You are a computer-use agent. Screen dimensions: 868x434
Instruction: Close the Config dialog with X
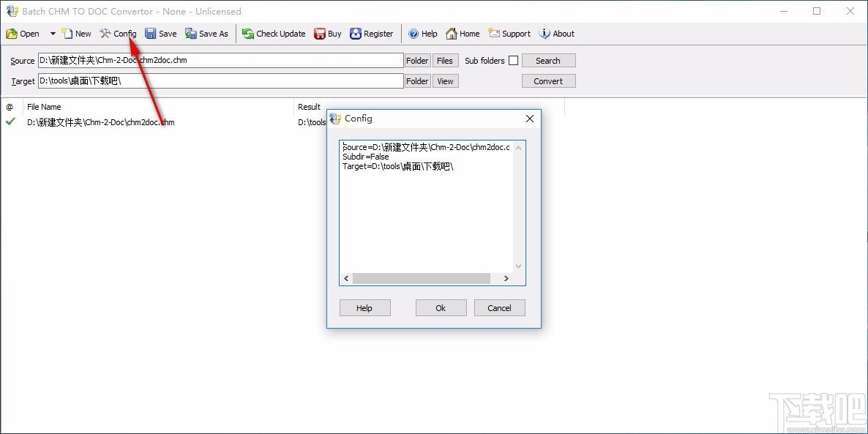coord(530,119)
